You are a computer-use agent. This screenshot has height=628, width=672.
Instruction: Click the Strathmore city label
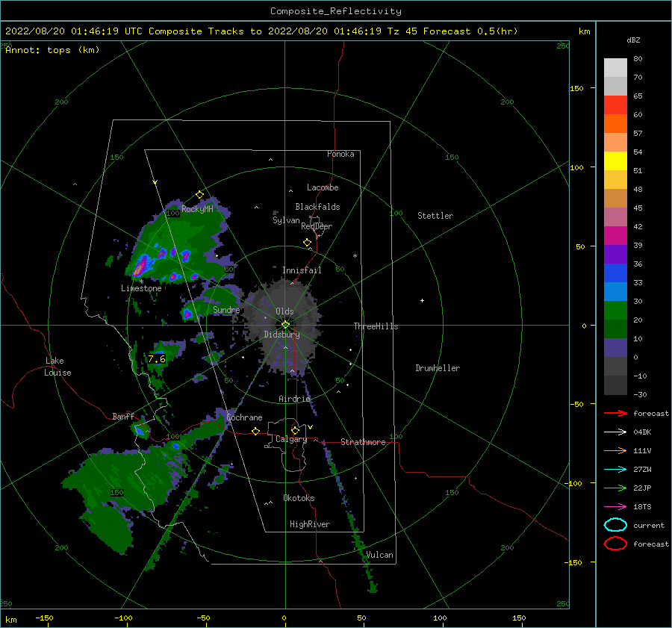tap(363, 442)
